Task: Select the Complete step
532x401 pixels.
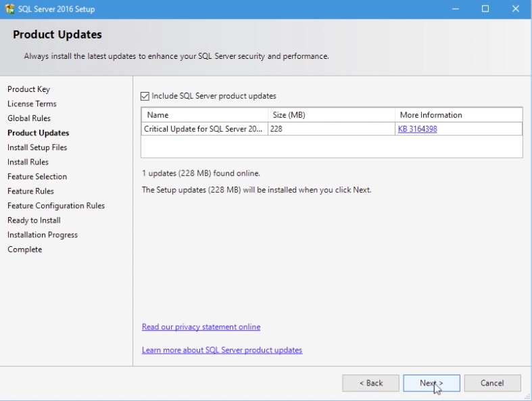Action: (25, 250)
